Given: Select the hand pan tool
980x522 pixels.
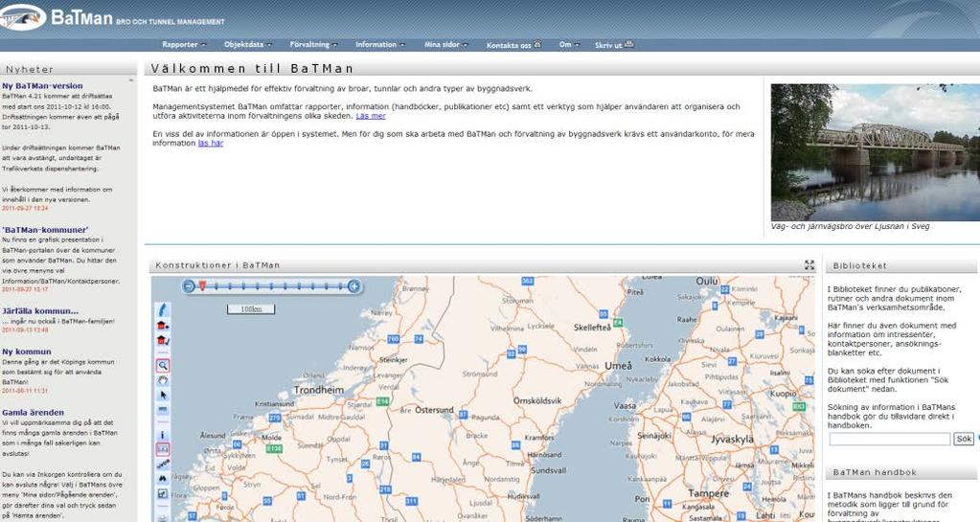Looking at the screenshot, I should pyautogui.click(x=163, y=380).
